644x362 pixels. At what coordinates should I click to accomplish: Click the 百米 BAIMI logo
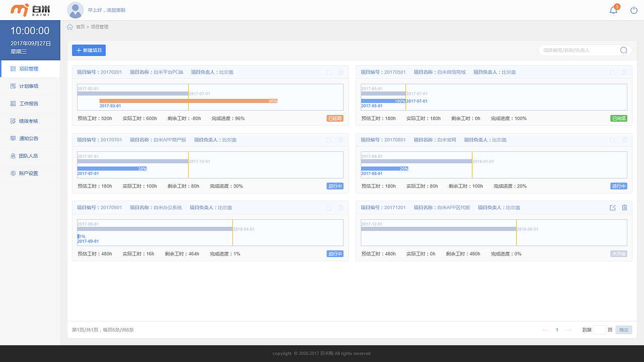click(x=31, y=10)
